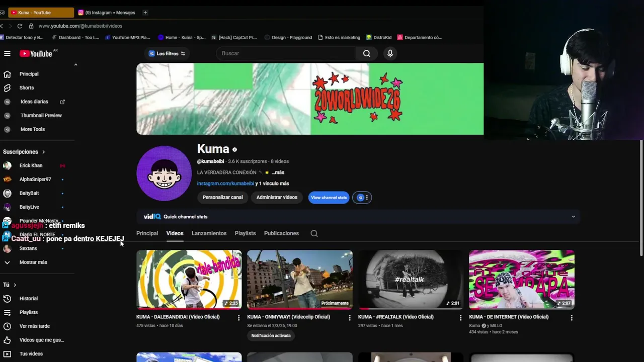Switch to Videos channel tab

[175, 233]
